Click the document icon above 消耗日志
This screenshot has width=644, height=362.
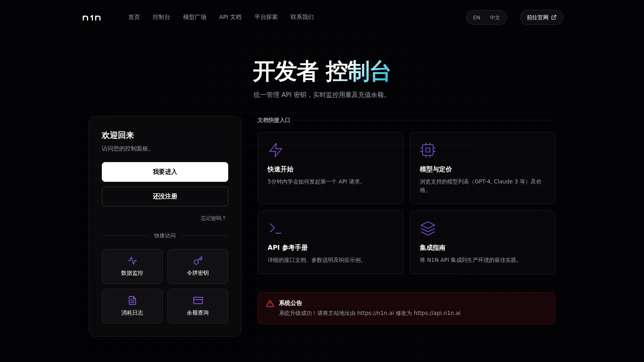pyautogui.click(x=132, y=300)
